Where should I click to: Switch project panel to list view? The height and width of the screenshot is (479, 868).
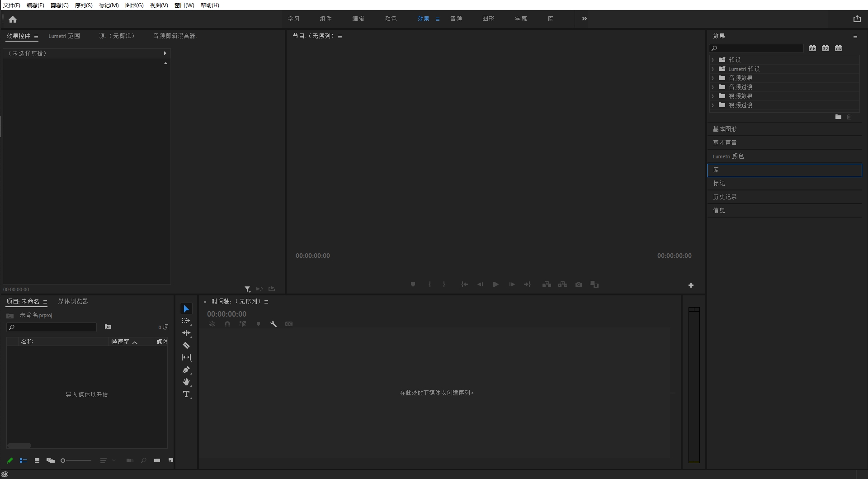(x=24, y=460)
